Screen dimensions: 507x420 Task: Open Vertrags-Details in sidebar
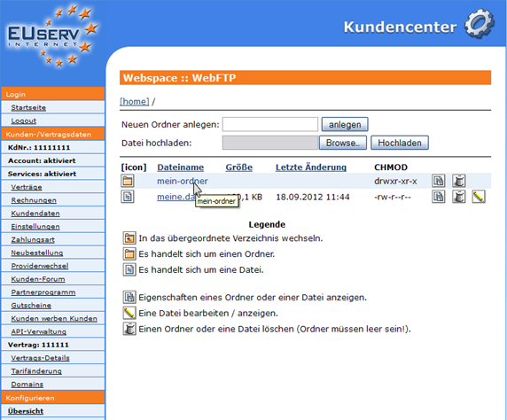click(x=40, y=358)
